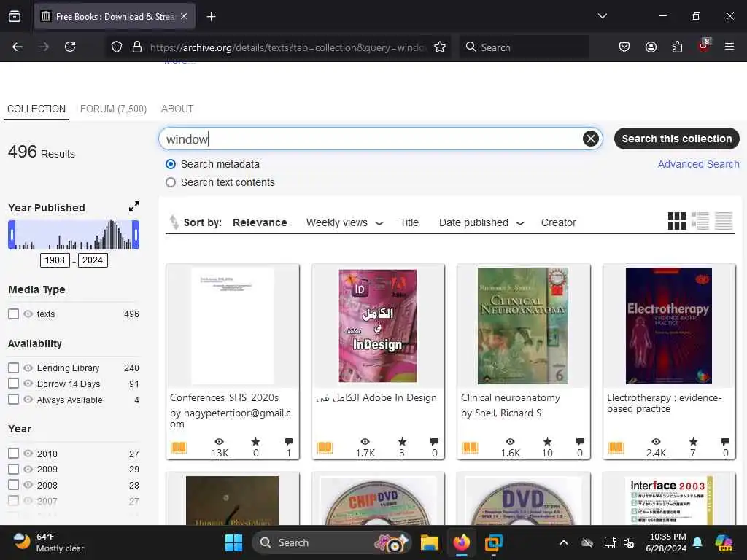
Task: Open the tracking protection shield icon
Action: (117, 47)
